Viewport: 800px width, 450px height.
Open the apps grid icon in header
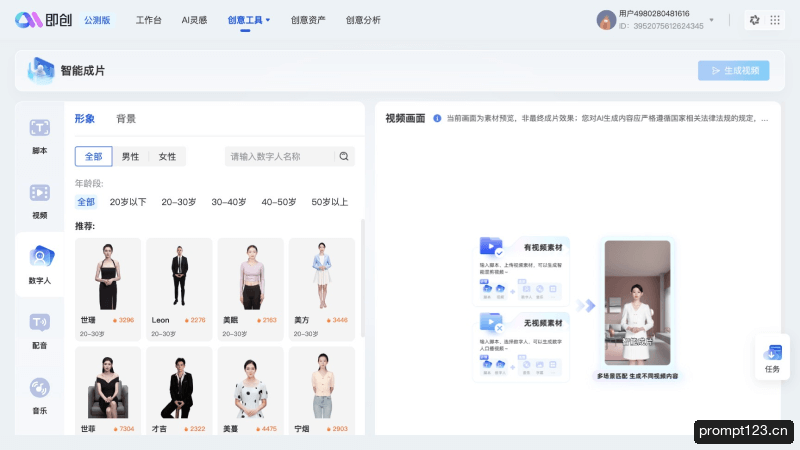[775, 20]
